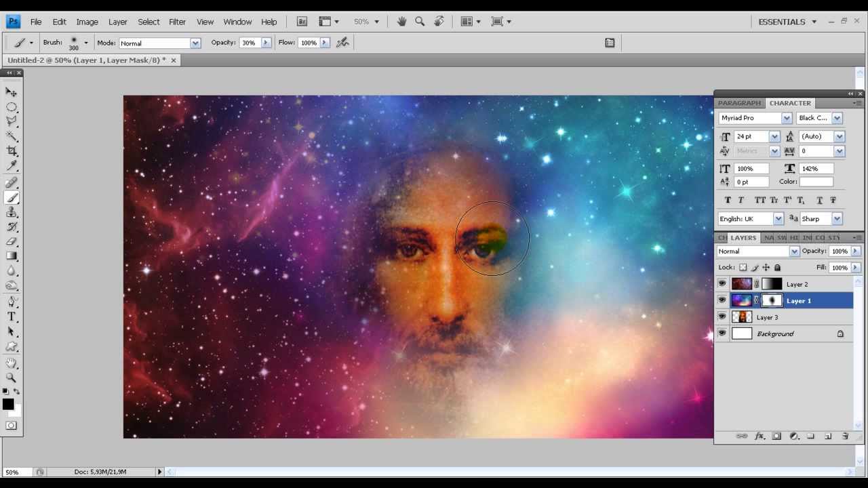This screenshot has width=868, height=488.
Task: Select the Pen tool
Action: coord(12,302)
